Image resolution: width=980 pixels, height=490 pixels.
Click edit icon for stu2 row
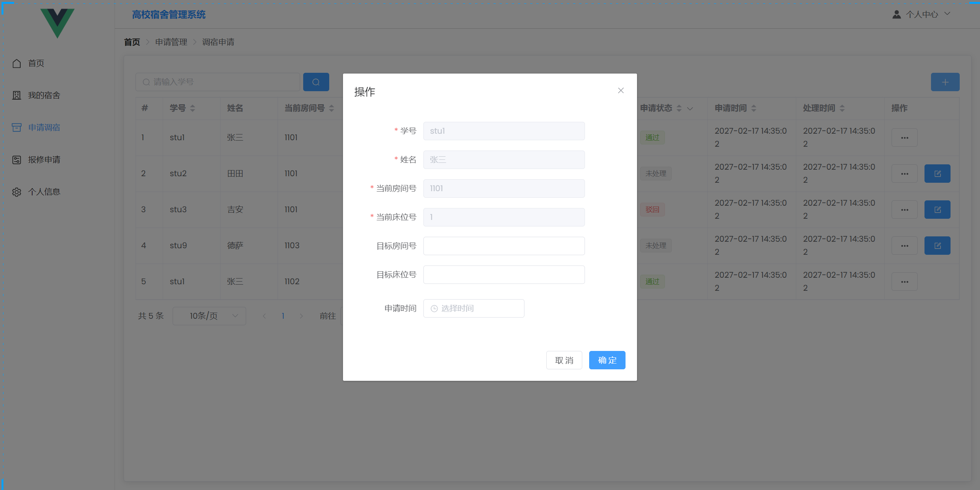point(937,174)
